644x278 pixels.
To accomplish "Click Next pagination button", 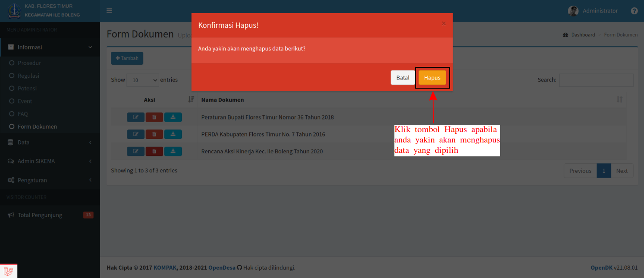I will [x=622, y=171].
